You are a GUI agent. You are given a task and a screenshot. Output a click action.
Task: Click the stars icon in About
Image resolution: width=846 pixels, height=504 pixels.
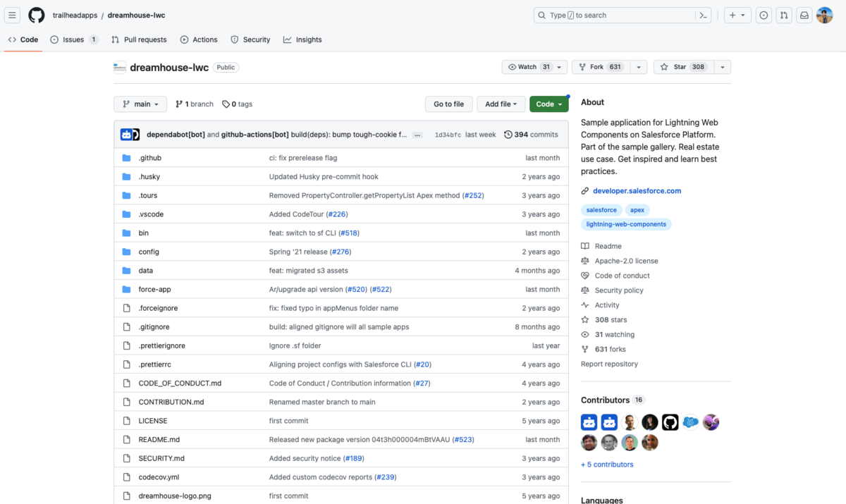click(x=585, y=320)
